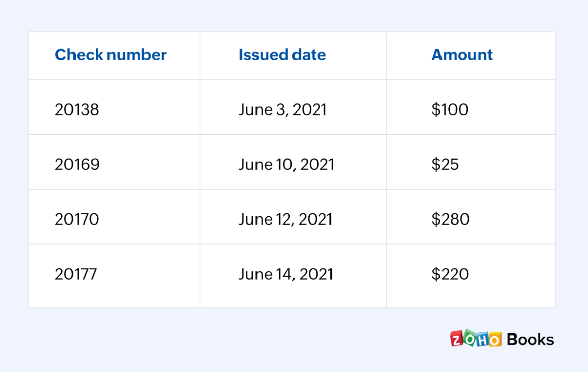Click check number 20138
This screenshot has height=372, width=588.
(77, 109)
